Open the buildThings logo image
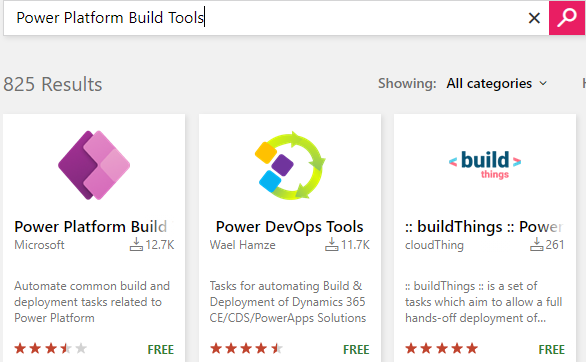This screenshot has width=586, height=362. (485, 164)
